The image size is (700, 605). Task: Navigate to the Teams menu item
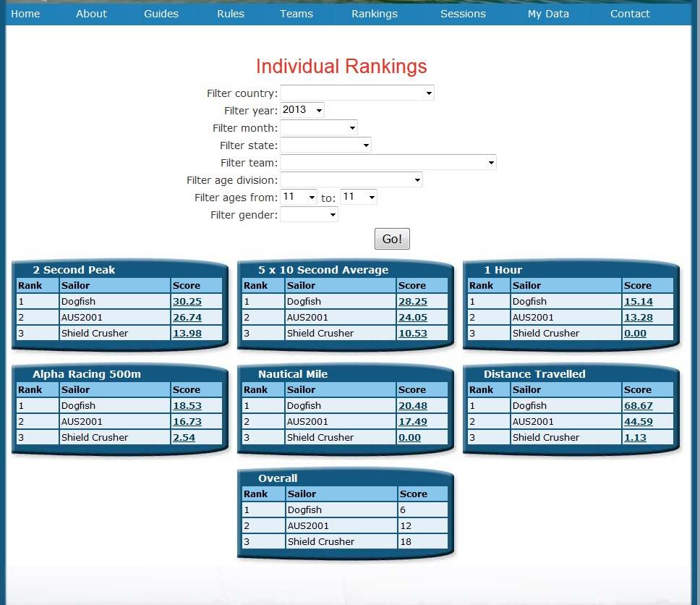point(296,14)
